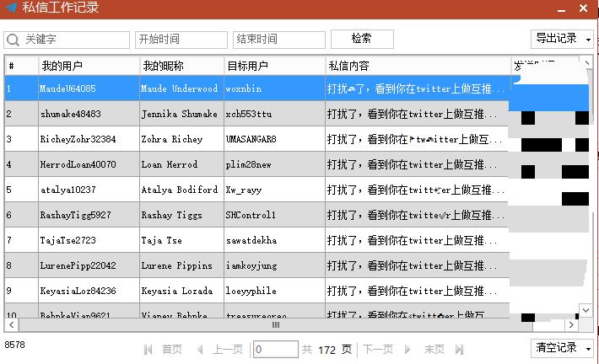Click the 检索 search button
599x364 pixels.
point(362,39)
